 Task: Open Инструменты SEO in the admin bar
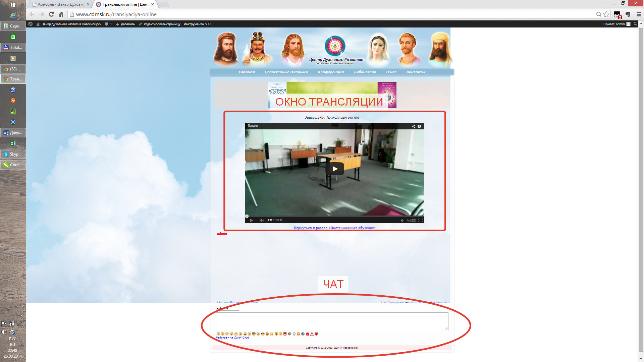197,24
